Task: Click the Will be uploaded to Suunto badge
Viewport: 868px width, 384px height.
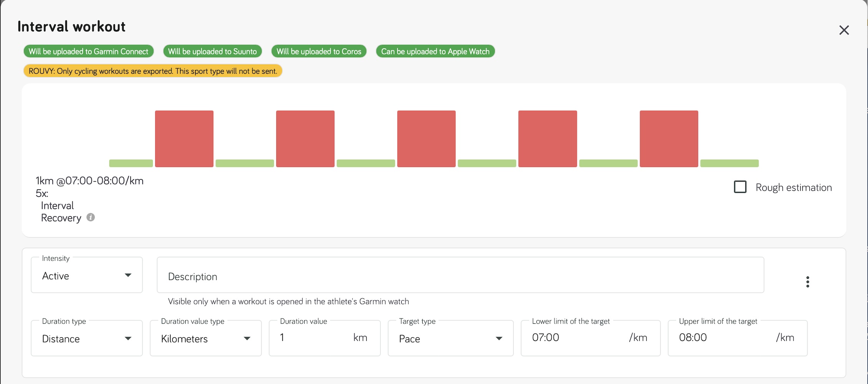Action: coord(212,51)
